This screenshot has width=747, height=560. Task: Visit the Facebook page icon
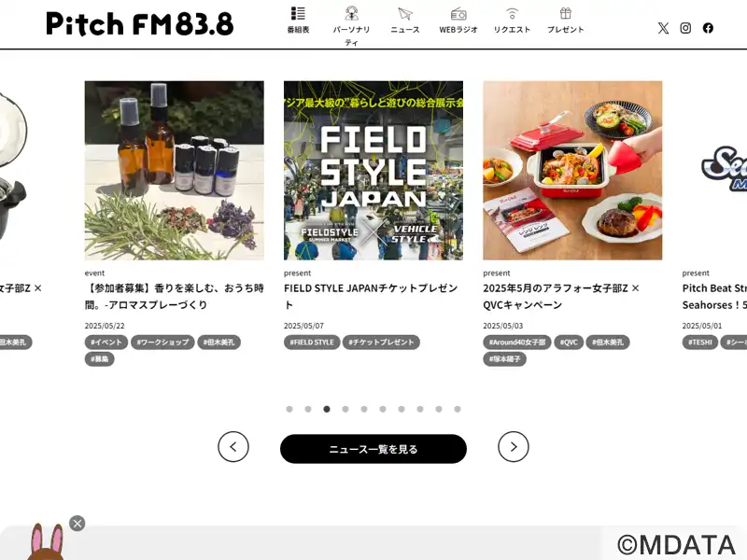tap(708, 28)
